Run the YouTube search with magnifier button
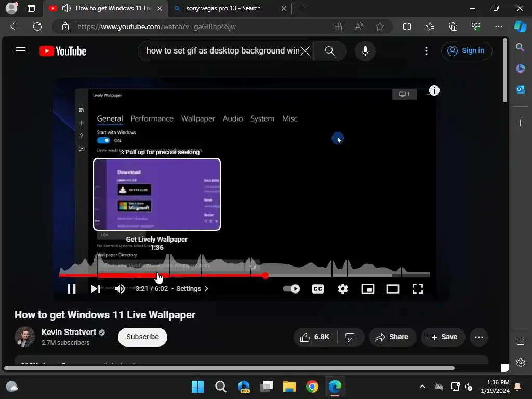 330,51
